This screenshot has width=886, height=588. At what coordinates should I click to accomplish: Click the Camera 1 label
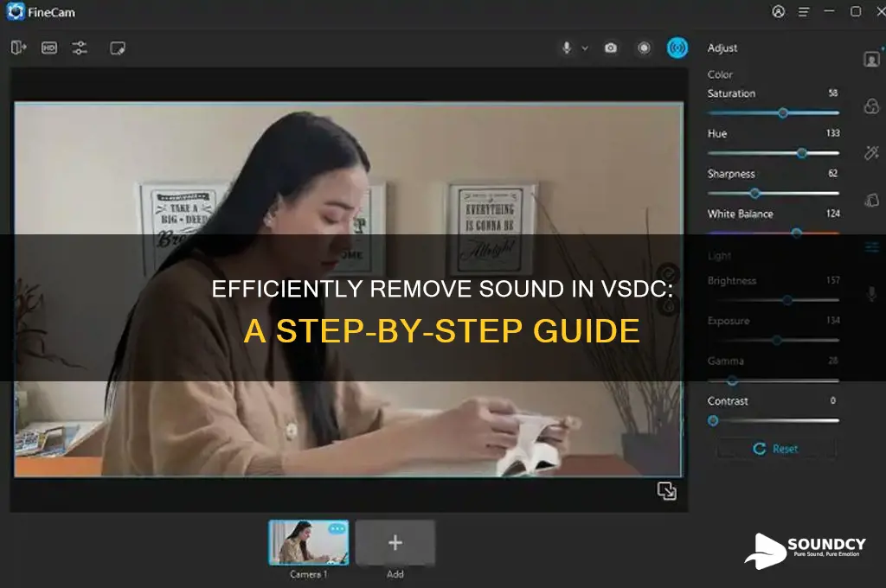[309, 574]
